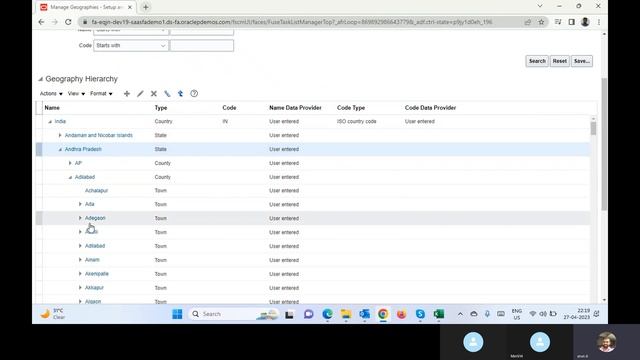This screenshot has height=360, width=640.
Task: Click the Chrome icon on the taskbar
Action: point(383,314)
